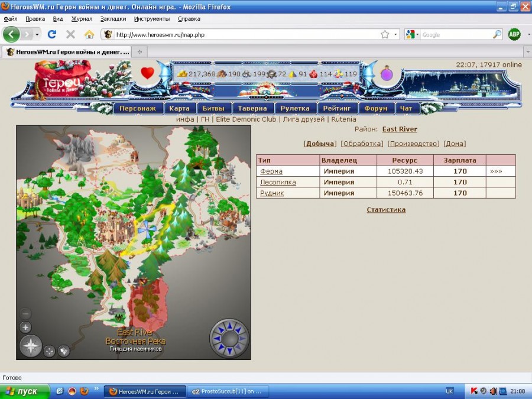Move the map left via navigation wheel
532x399 pixels.
click(x=217, y=339)
